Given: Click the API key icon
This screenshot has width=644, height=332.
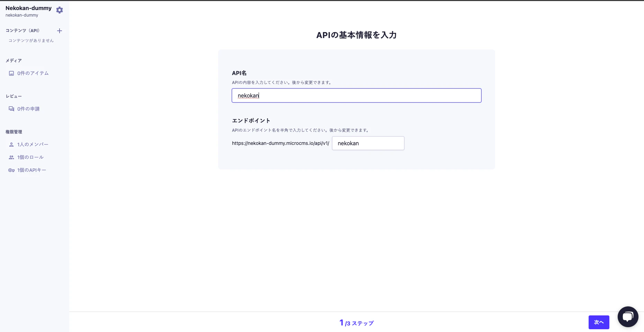Looking at the screenshot, I should click(11, 170).
